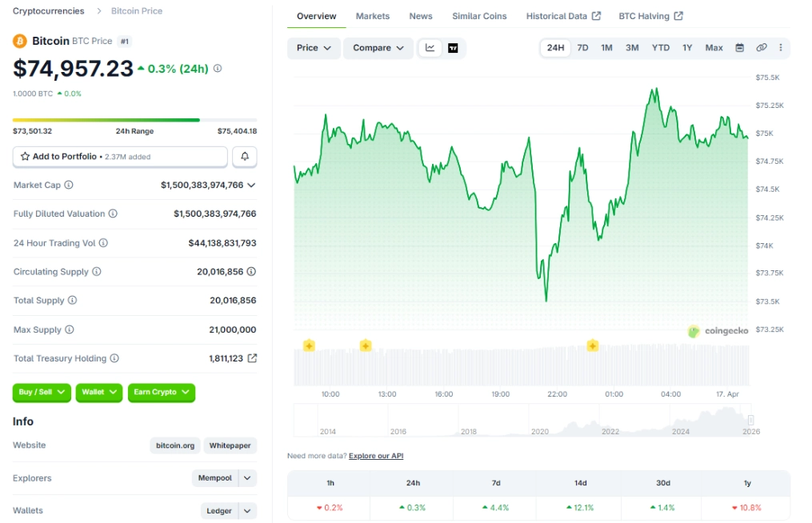Open the Price dropdown

tap(313, 48)
